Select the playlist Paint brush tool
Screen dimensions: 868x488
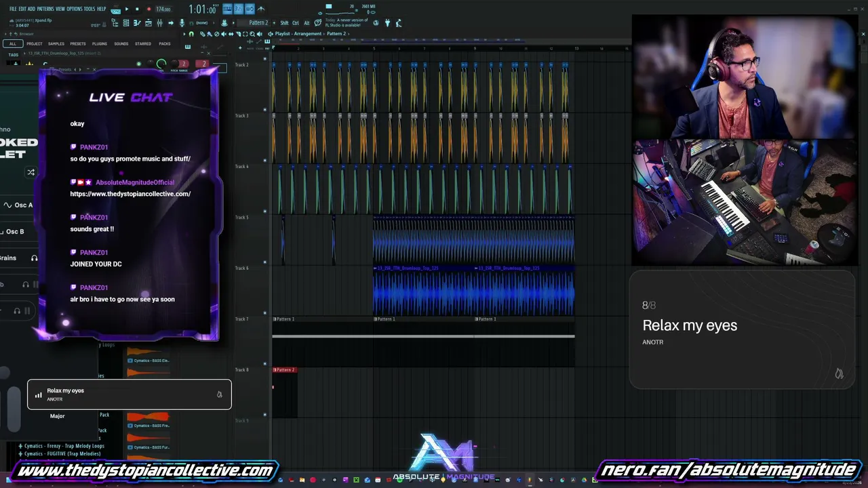pyautogui.click(x=209, y=34)
